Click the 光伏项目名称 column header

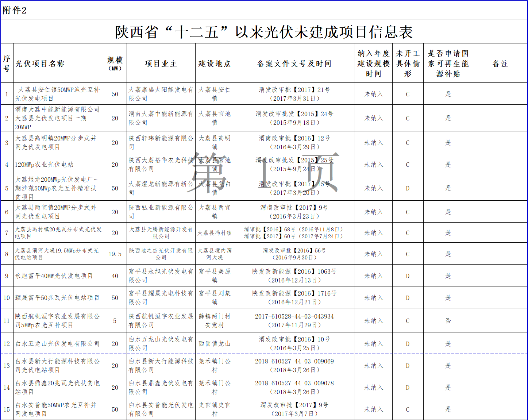[40, 63]
